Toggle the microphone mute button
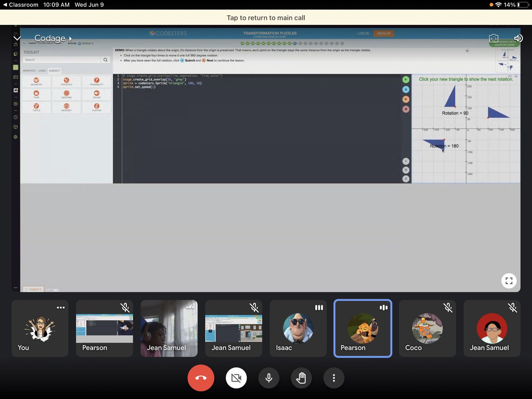Viewport: 532px width, 399px height. (x=269, y=378)
